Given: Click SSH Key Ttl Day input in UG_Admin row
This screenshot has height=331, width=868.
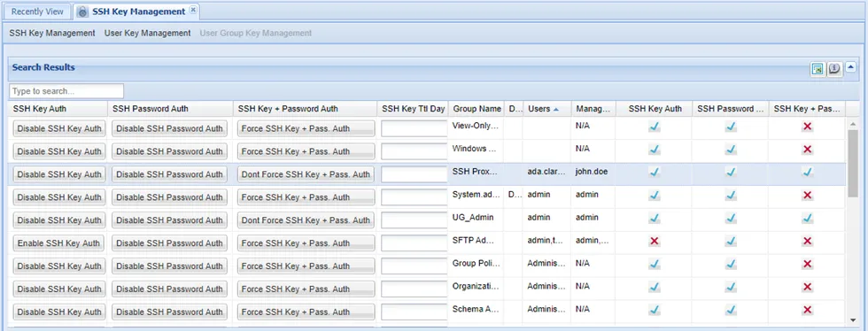Looking at the screenshot, I should 415,220.
